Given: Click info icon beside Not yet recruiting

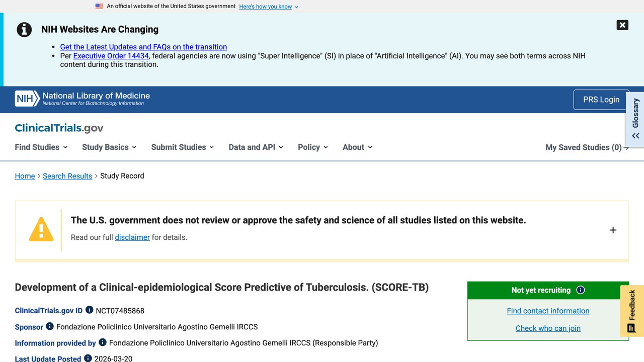Looking at the screenshot, I should (581, 290).
